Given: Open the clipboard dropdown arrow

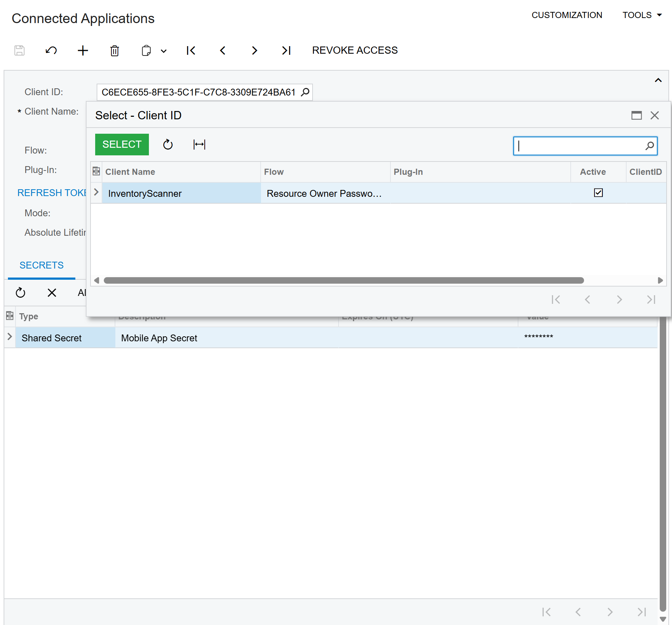Looking at the screenshot, I should point(164,51).
